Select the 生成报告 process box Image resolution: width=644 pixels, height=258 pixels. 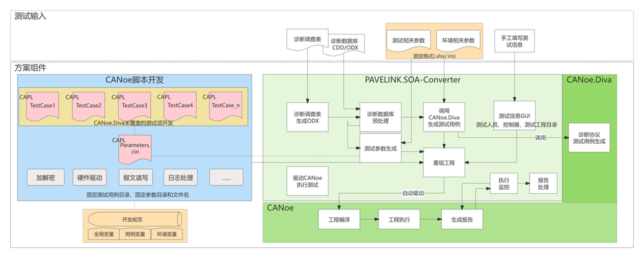coord(462,219)
